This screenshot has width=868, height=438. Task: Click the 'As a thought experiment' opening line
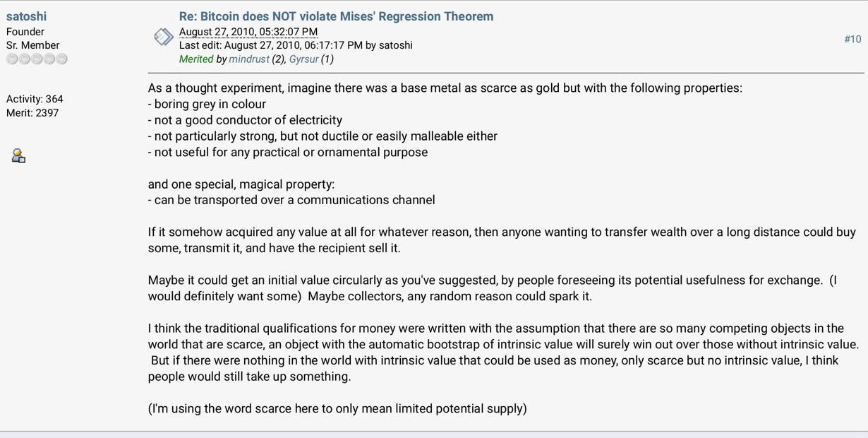445,88
